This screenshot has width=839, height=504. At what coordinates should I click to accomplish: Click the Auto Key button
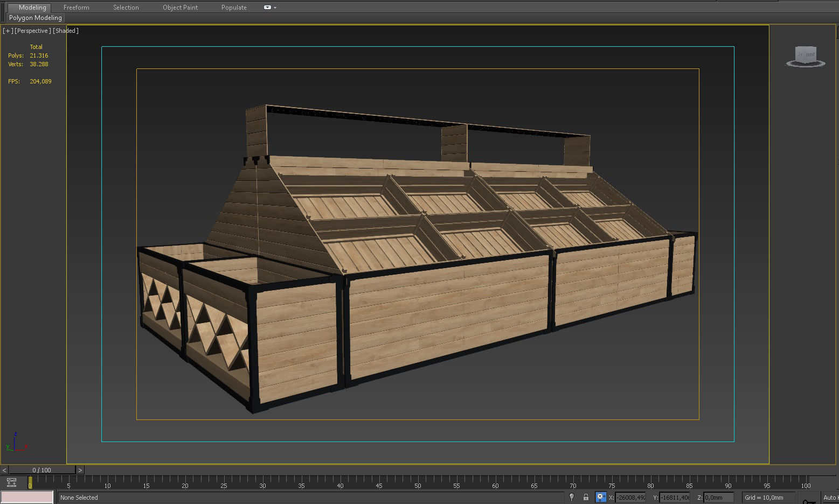coord(830,498)
